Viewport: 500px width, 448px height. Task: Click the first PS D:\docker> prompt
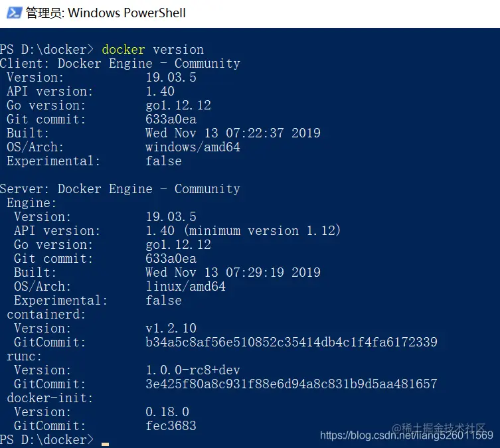[47, 50]
